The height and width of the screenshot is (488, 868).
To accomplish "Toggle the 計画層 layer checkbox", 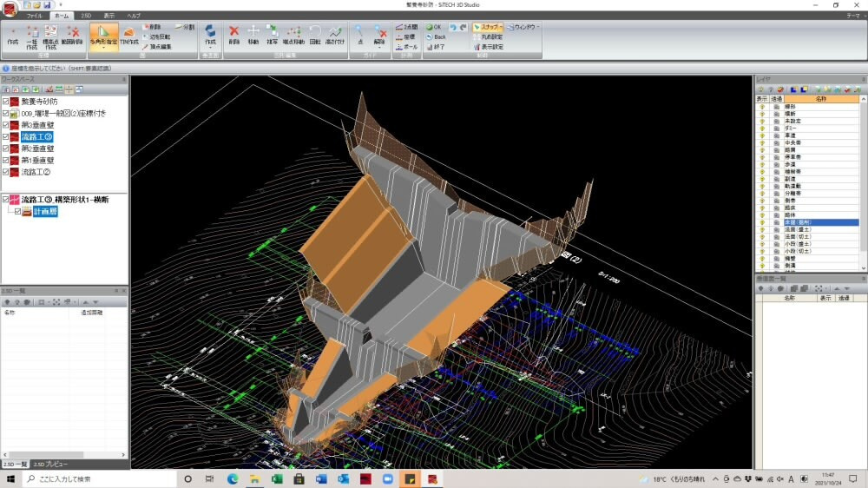I will (17, 211).
